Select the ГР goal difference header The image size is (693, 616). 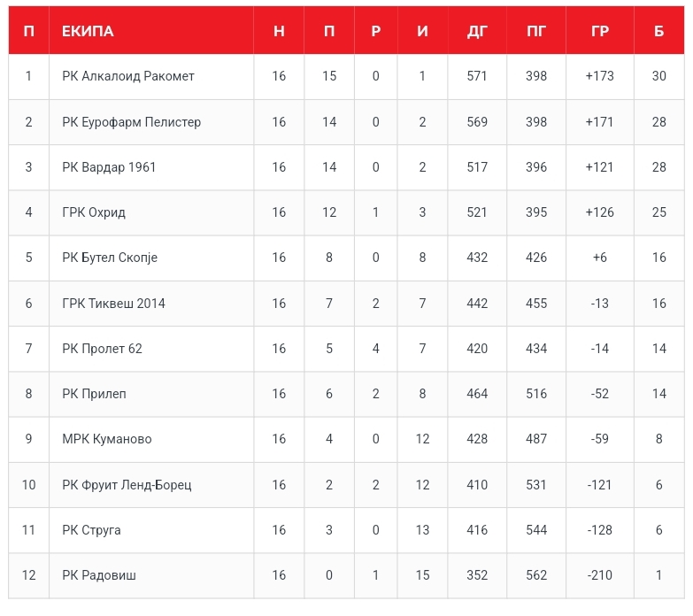pos(599,31)
